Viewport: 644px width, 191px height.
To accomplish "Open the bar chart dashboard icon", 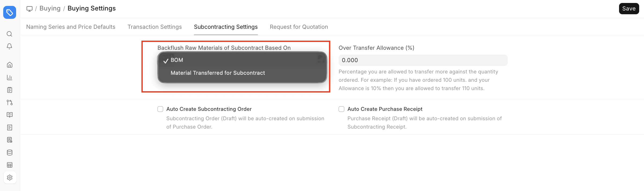I will [10, 77].
